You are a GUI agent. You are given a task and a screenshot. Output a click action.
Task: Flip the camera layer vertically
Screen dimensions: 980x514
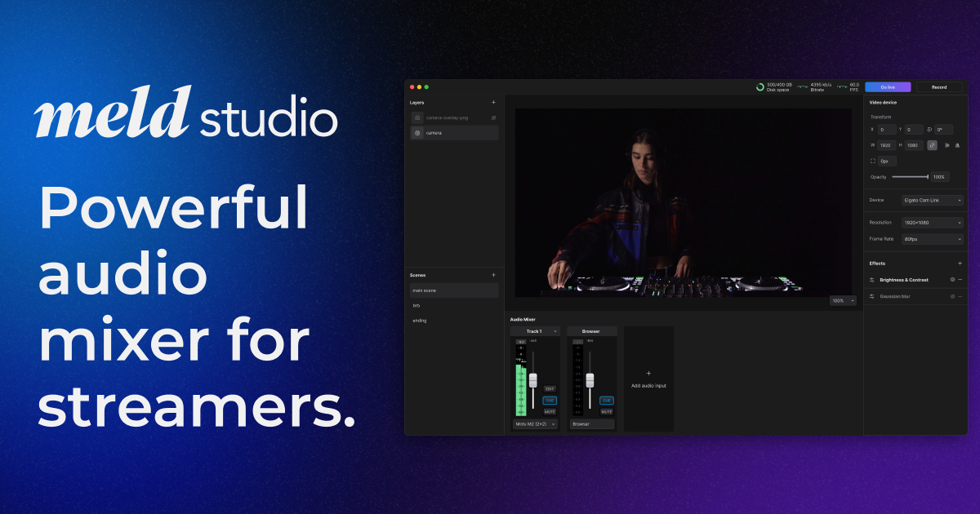[x=957, y=145]
